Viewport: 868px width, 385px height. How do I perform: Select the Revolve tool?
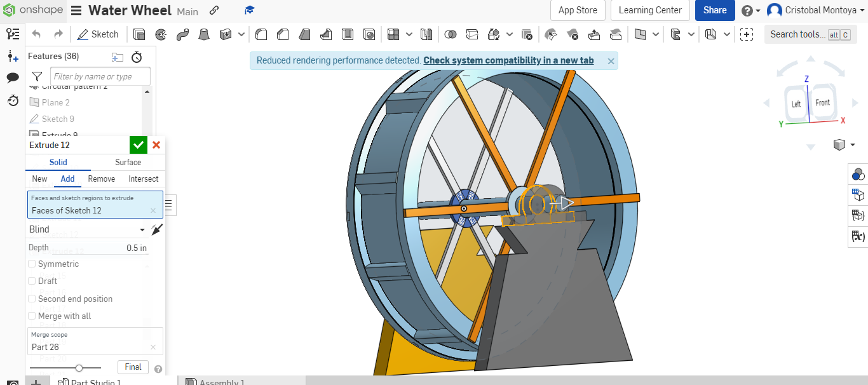click(x=161, y=34)
